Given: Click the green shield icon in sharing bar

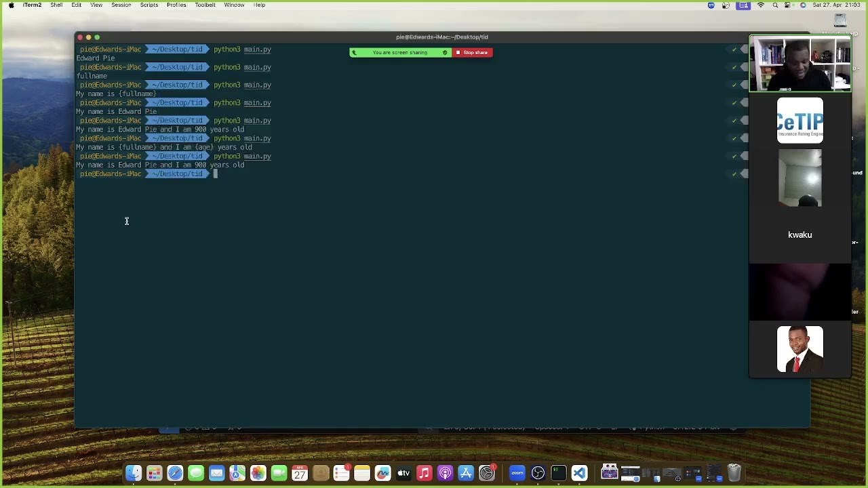Looking at the screenshot, I should [445, 52].
